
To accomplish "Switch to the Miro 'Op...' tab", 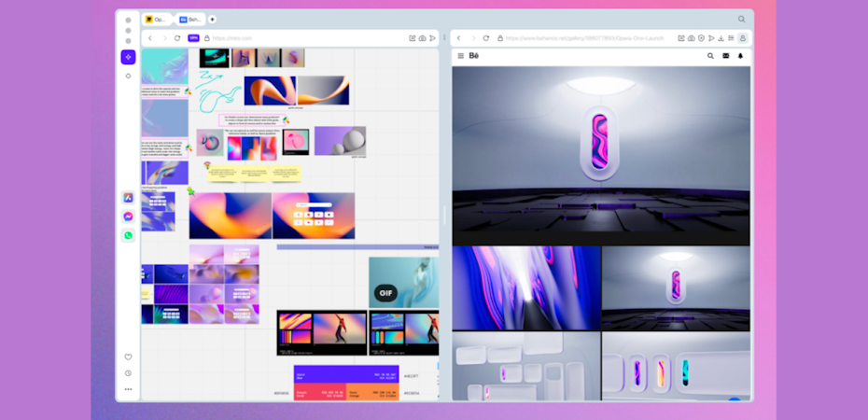I will coord(157,20).
